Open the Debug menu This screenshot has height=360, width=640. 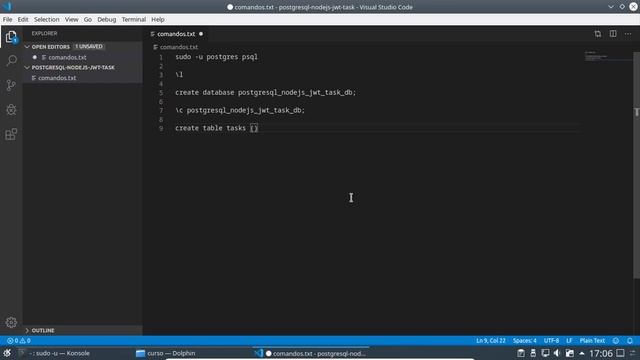pos(107,19)
